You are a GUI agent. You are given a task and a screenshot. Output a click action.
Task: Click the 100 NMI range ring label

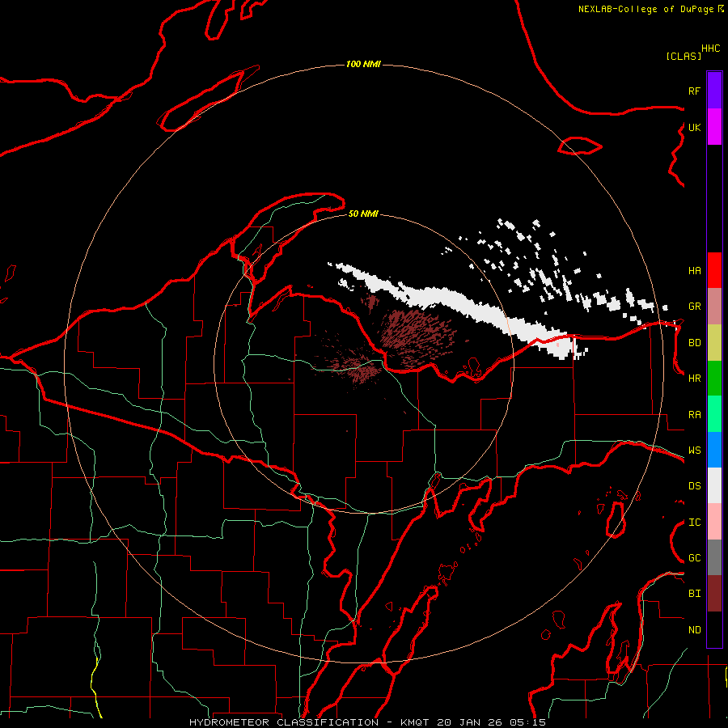coord(363,64)
